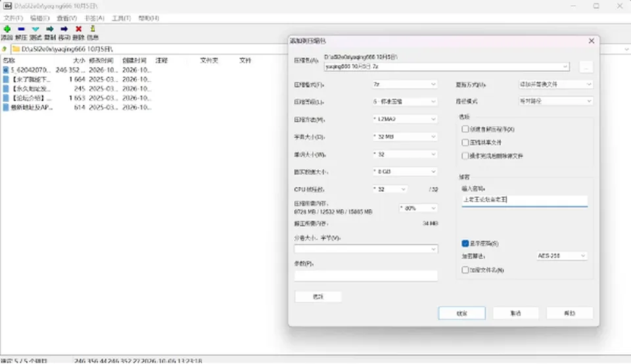Tick the Encrypt file names (N) checkbox

[x=465, y=270]
